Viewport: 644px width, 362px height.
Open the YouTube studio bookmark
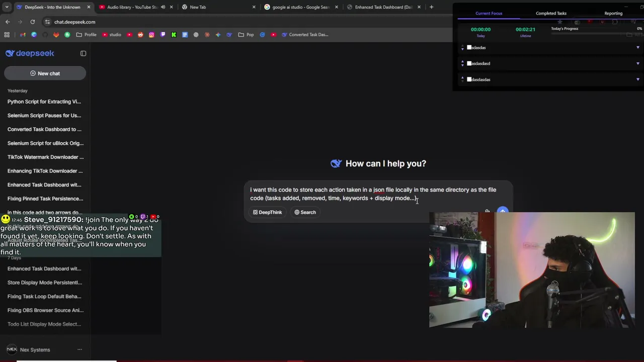pos(111,35)
